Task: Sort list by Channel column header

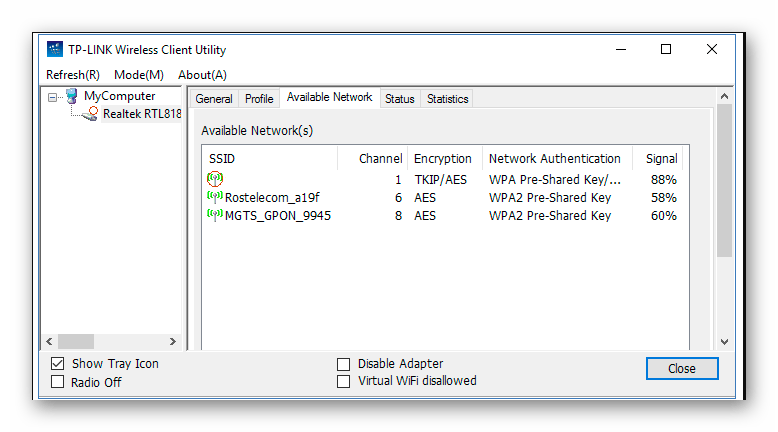Action: click(373, 159)
